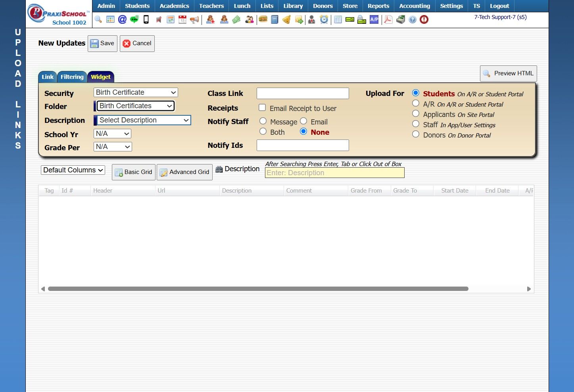Open the Accounting menu
The image size is (574, 392).
[x=415, y=6]
